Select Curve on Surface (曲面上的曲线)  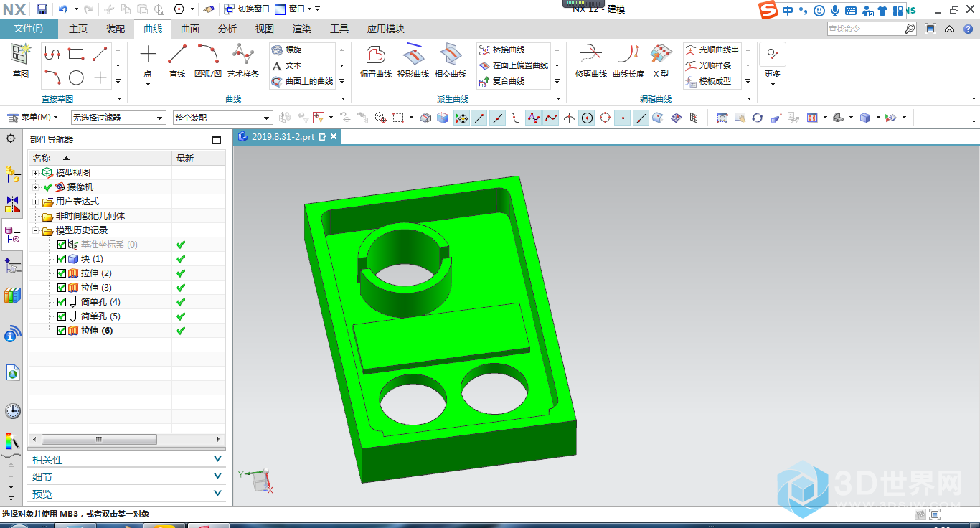click(302, 81)
